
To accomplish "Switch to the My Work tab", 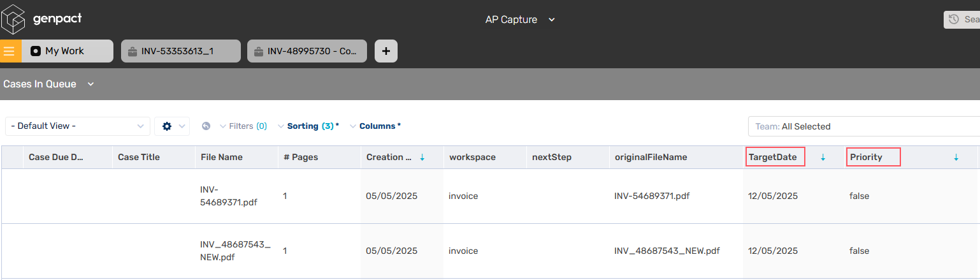I will point(65,51).
